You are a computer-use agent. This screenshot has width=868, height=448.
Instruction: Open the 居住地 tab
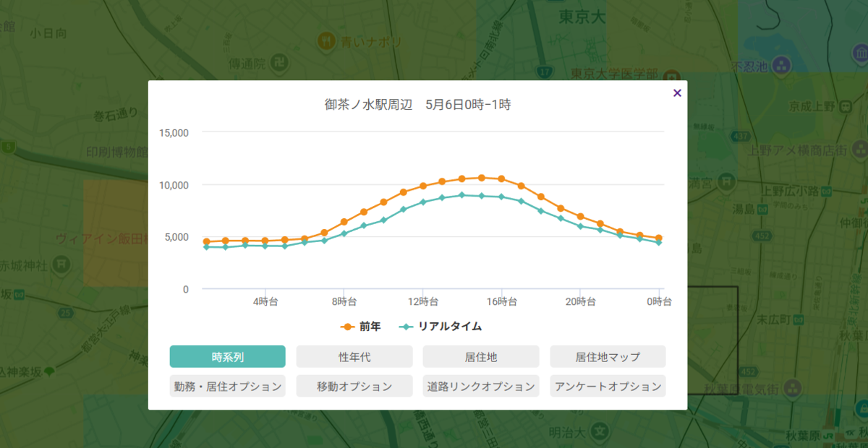click(481, 356)
